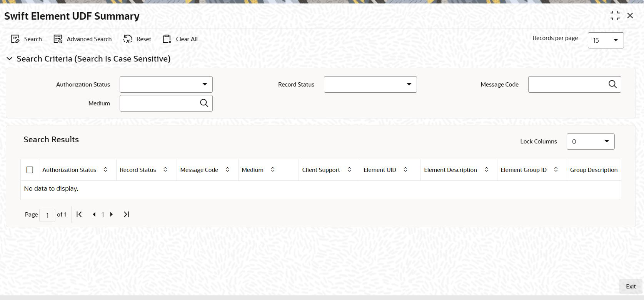This screenshot has width=644, height=300.
Task: Open Record Status dropdown
Action: click(370, 84)
